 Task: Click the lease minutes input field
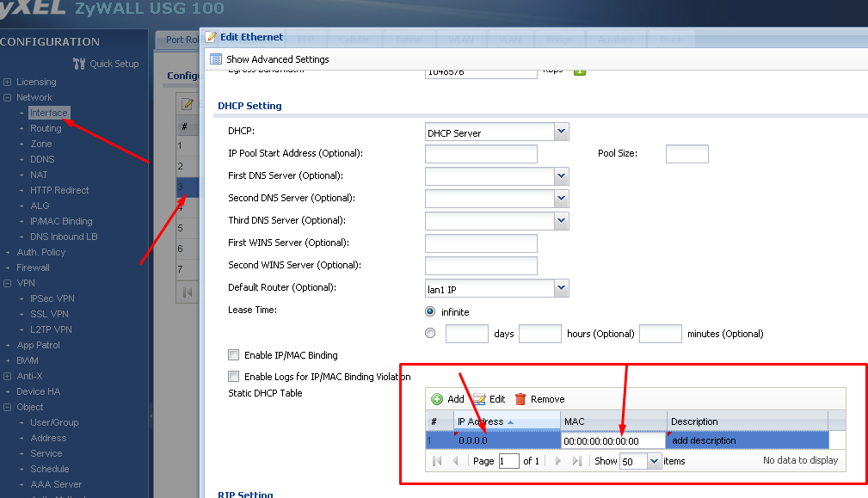(661, 334)
